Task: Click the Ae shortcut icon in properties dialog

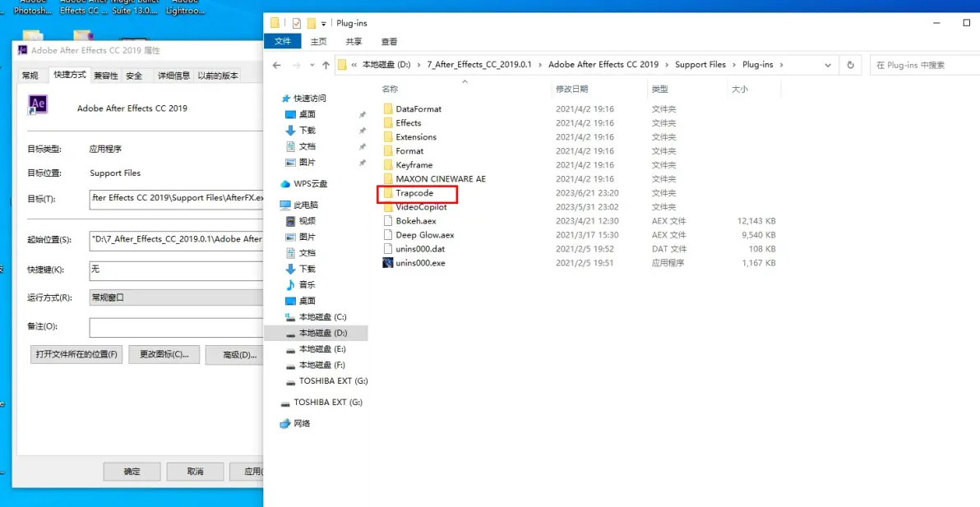Action: (38, 105)
